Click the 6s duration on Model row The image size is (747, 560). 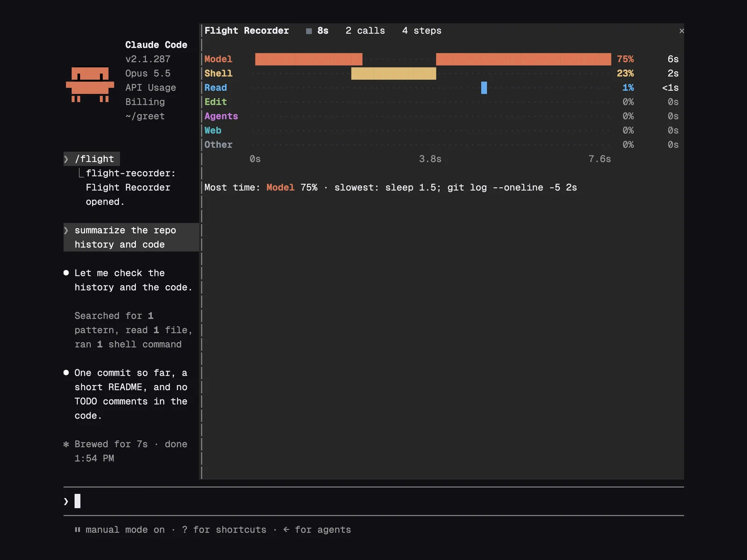tap(673, 59)
